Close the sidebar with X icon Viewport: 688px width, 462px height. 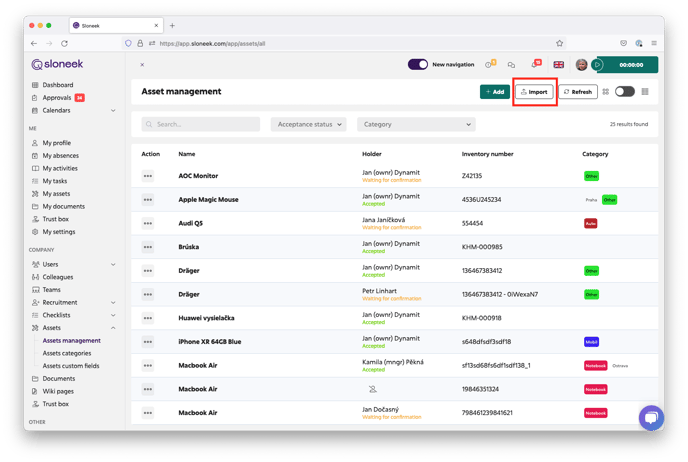(x=142, y=64)
